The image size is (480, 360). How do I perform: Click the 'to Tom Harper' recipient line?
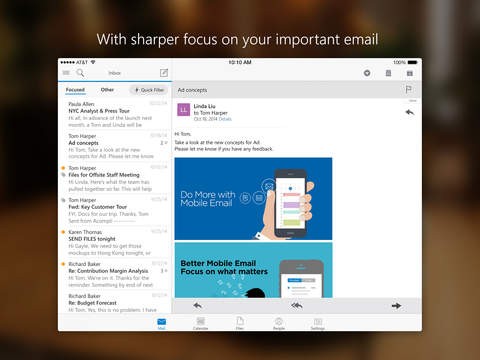tap(211, 113)
